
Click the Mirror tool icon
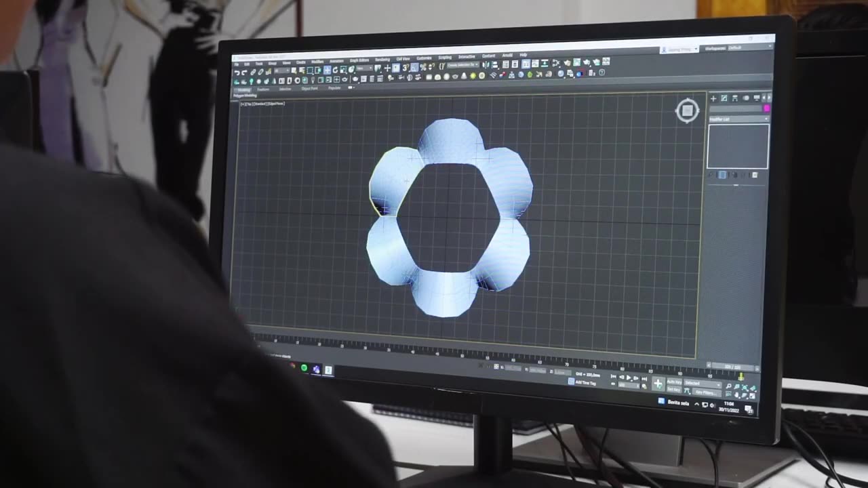485,64
